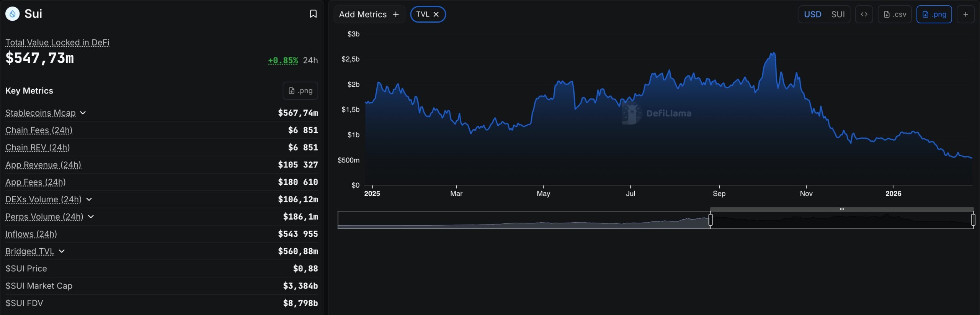
Task: Click the Total Value Locked in DeFi label
Action: coord(57,43)
